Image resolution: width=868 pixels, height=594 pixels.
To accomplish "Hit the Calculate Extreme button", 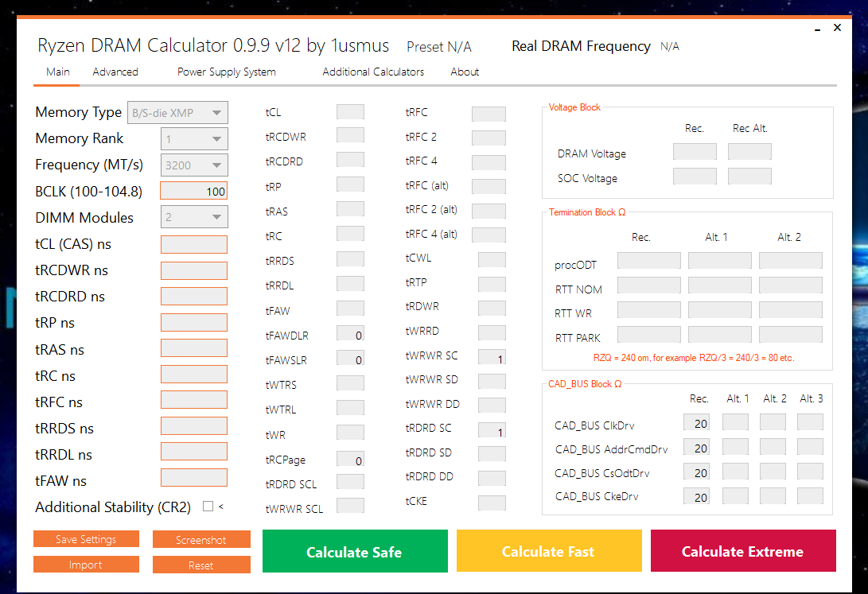I will 742,551.
